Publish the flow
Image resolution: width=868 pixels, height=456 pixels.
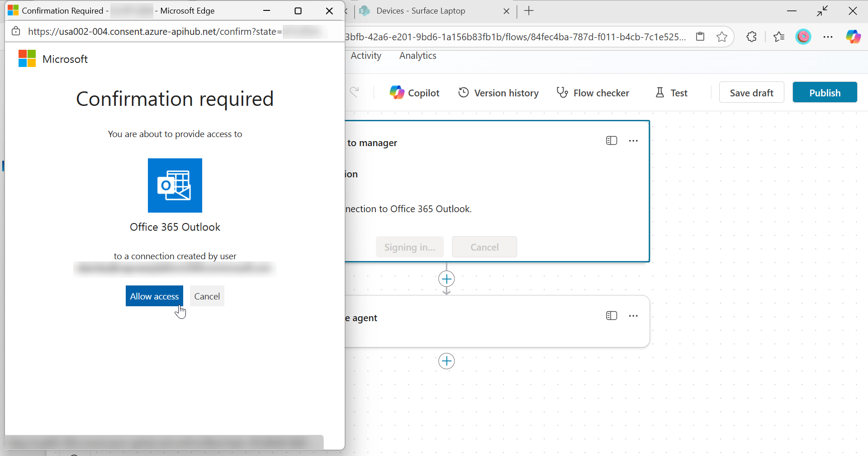tap(825, 92)
